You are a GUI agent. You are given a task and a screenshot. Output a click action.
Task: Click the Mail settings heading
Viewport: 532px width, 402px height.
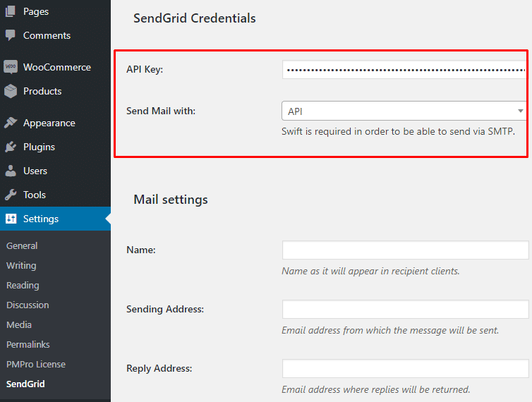(x=171, y=200)
